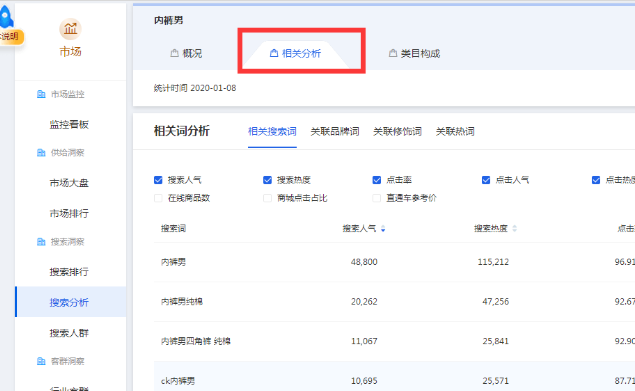Screen dimensions: 635x391
Task: Click the bag icon beside 类目构成
Action: coord(392,53)
